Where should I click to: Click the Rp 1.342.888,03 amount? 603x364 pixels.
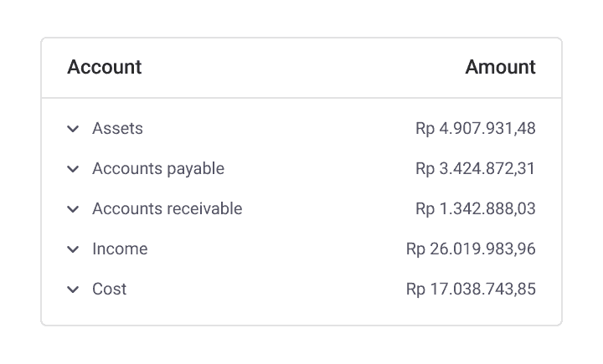[x=476, y=208]
